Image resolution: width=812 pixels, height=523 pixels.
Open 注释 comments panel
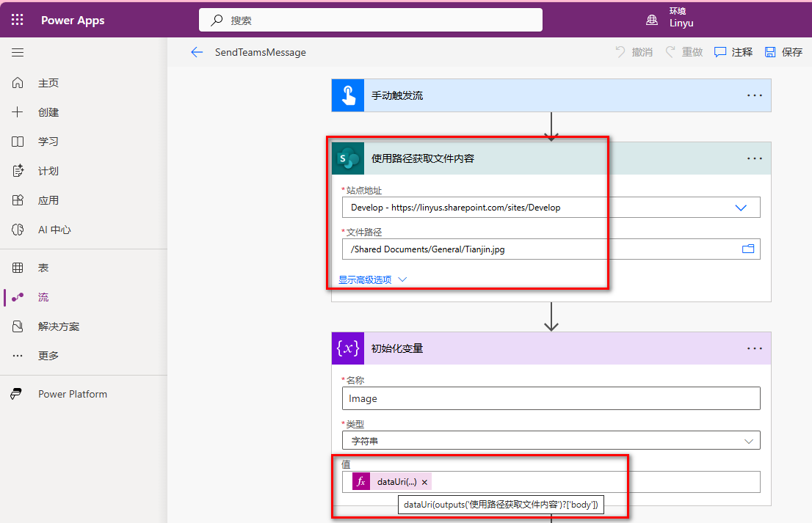point(733,52)
